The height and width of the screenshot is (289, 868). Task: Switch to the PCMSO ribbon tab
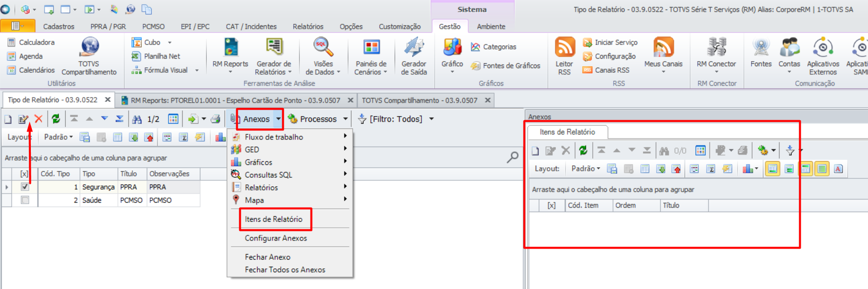coord(153,26)
